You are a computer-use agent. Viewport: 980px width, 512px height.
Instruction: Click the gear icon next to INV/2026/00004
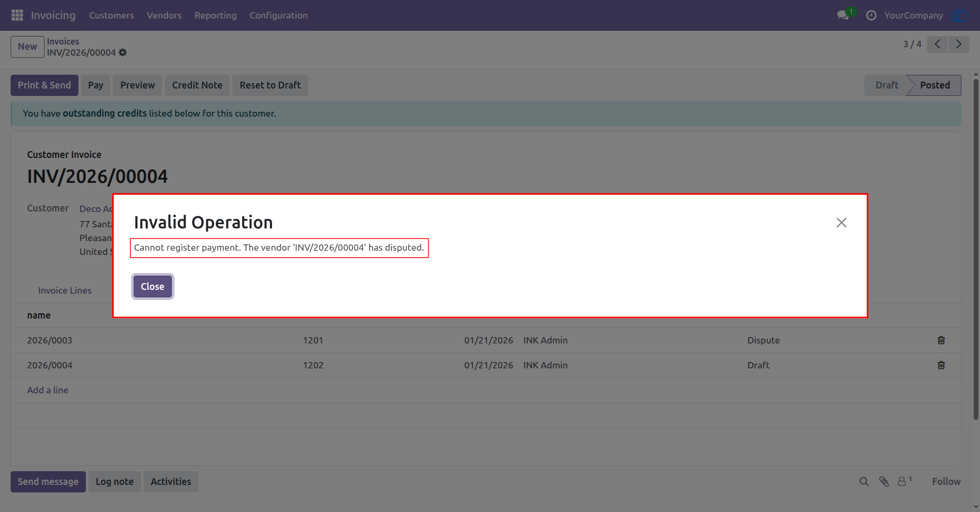[122, 52]
